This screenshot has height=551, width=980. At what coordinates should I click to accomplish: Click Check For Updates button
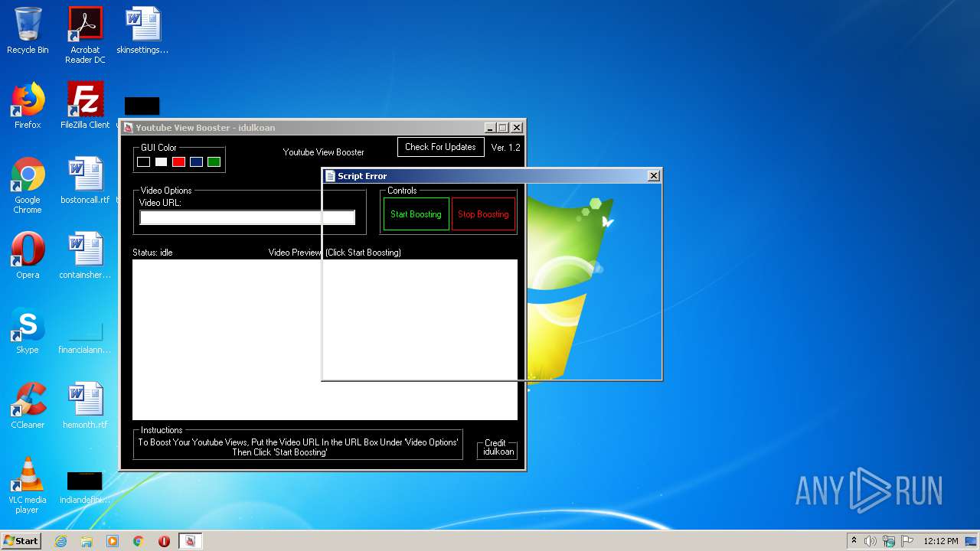[x=440, y=147]
